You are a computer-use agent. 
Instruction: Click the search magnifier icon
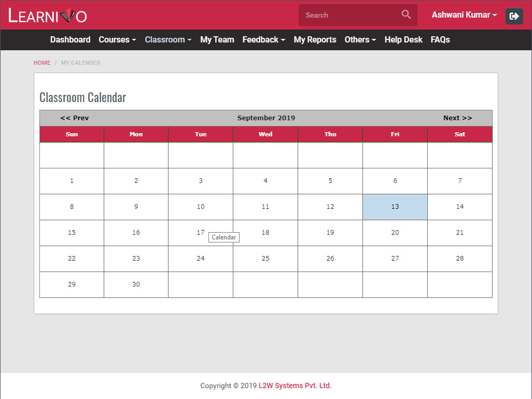(x=406, y=15)
